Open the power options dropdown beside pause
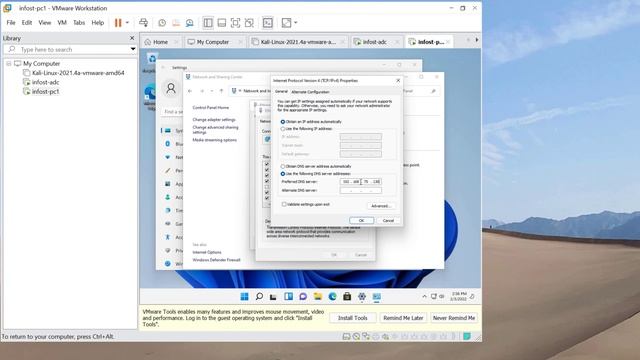 click(x=127, y=23)
